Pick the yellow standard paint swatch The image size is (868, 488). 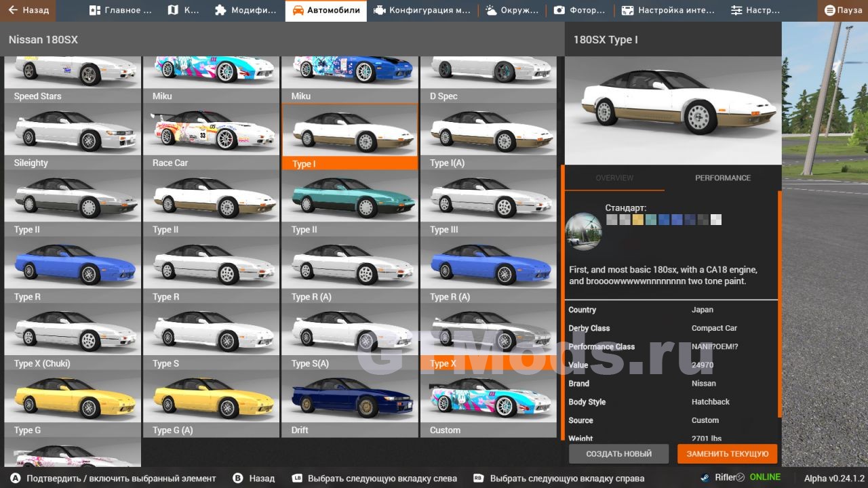pos(637,220)
